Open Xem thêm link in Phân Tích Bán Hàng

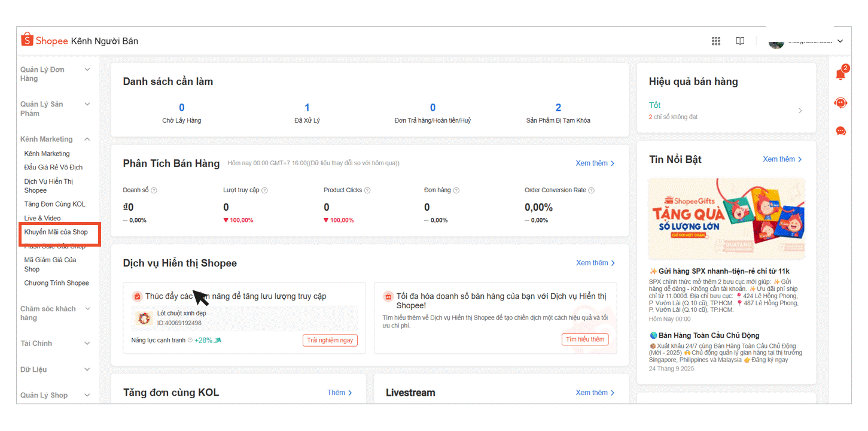pos(595,163)
